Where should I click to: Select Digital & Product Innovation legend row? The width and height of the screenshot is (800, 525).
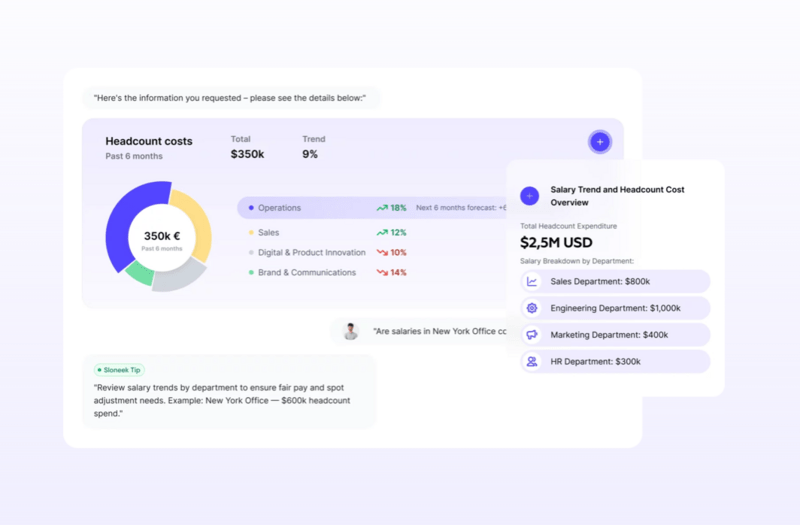pyautogui.click(x=327, y=253)
